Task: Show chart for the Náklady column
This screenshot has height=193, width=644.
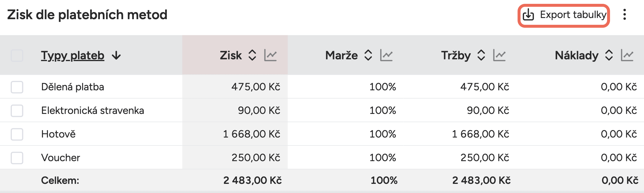Action: [x=627, y=55]
